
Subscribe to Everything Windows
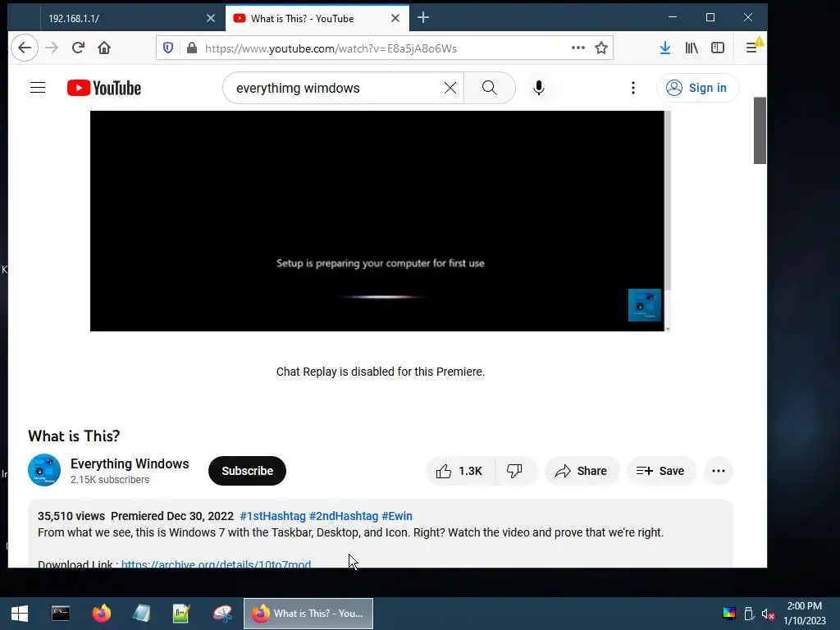pos(247,471)
